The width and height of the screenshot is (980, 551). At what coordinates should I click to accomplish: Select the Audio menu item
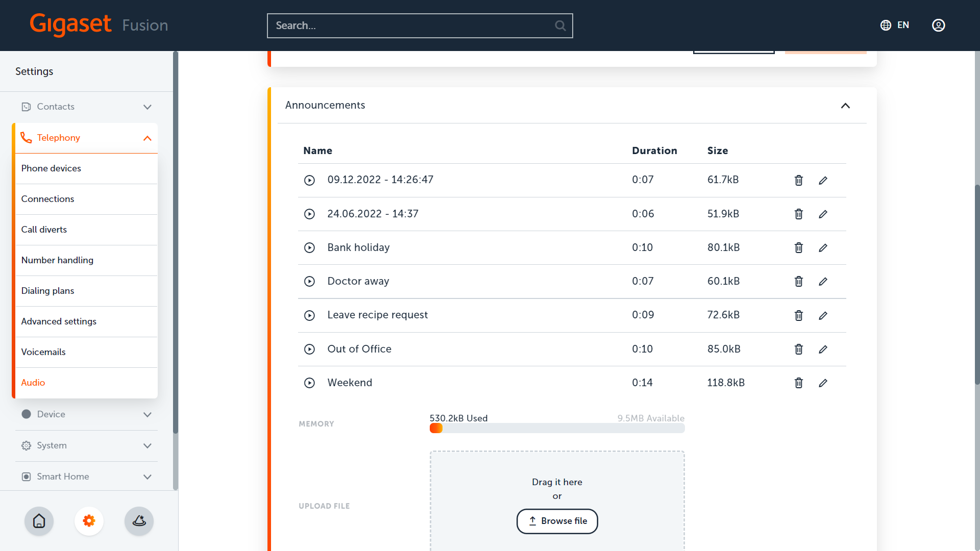pos(86,383)
